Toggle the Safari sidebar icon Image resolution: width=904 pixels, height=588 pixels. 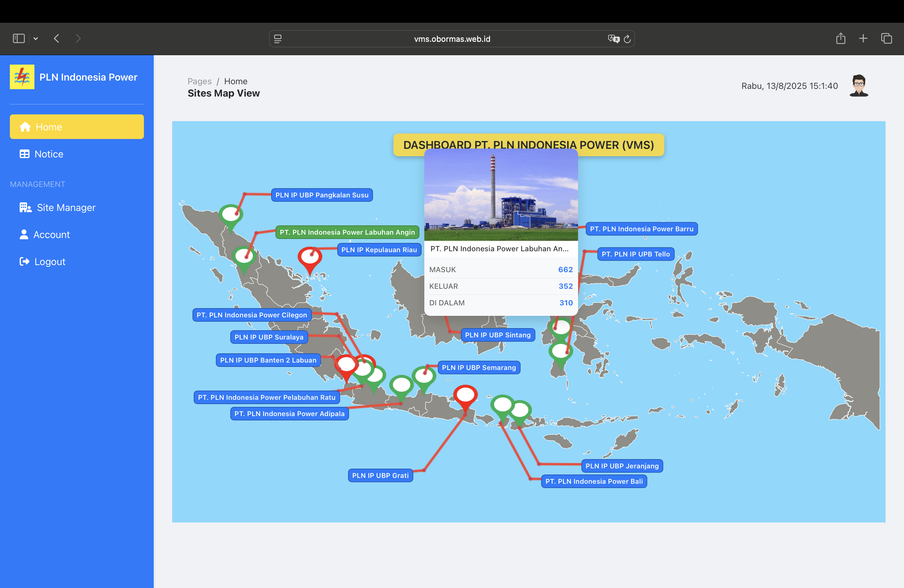pos(19,38)
